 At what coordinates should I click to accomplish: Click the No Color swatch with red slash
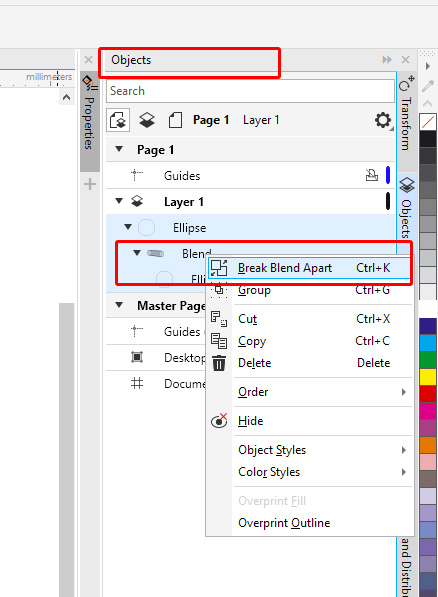tap(428, 122)
